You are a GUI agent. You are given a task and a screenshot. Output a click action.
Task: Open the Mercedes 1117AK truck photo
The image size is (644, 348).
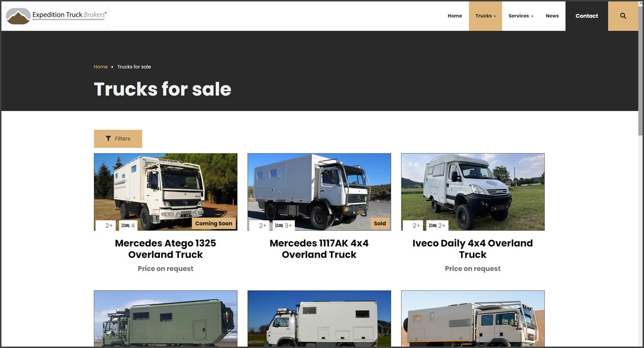(319, 192)
